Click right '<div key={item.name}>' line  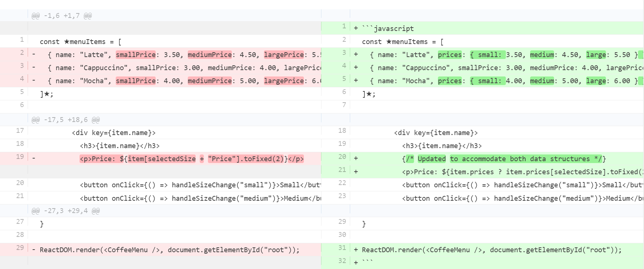436,133
